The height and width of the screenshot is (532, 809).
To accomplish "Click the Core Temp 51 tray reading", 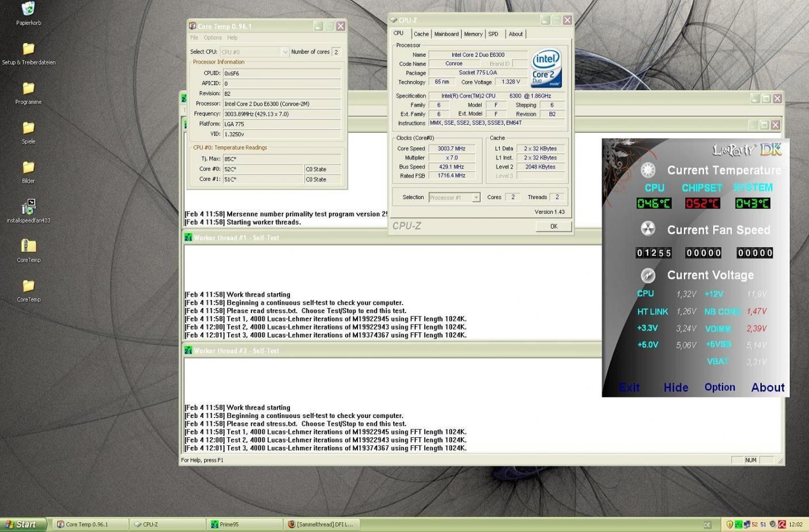I will point(764,525).
